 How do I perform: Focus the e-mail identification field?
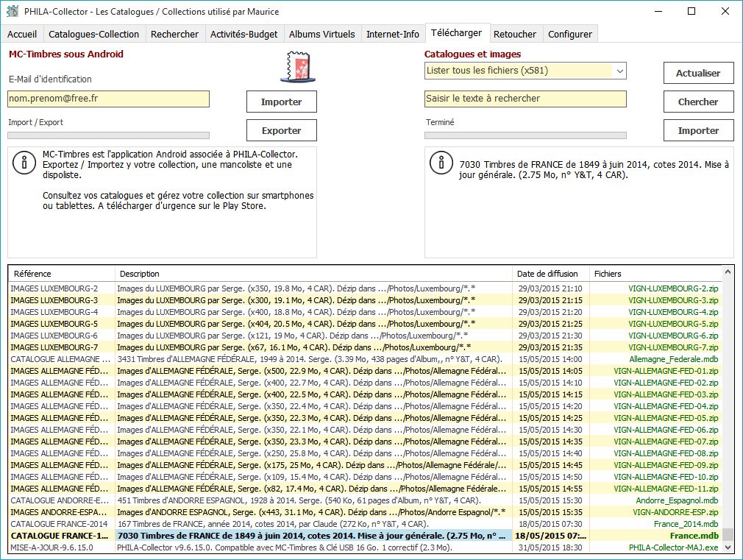click(109, 99)
